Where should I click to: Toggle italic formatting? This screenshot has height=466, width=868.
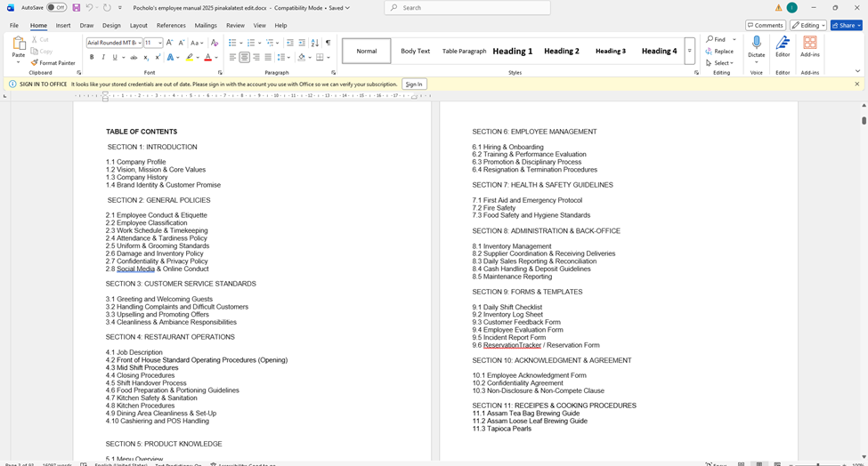[103, 58]
